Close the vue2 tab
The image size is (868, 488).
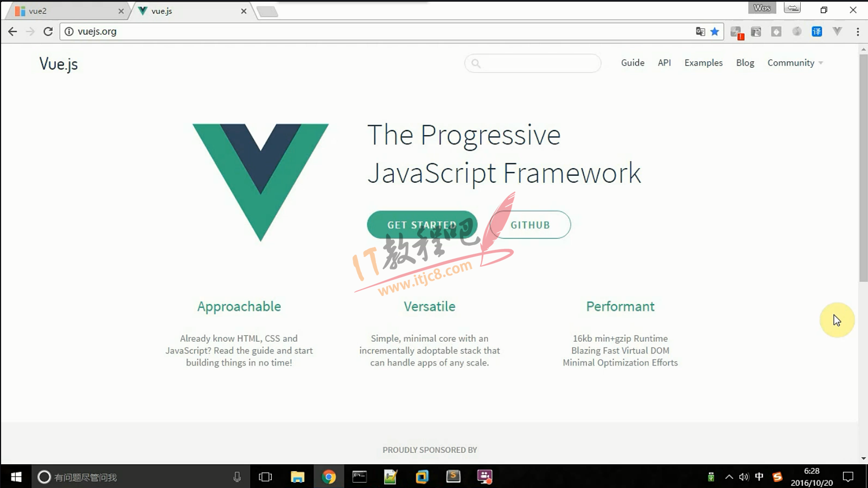click(121, 11)
